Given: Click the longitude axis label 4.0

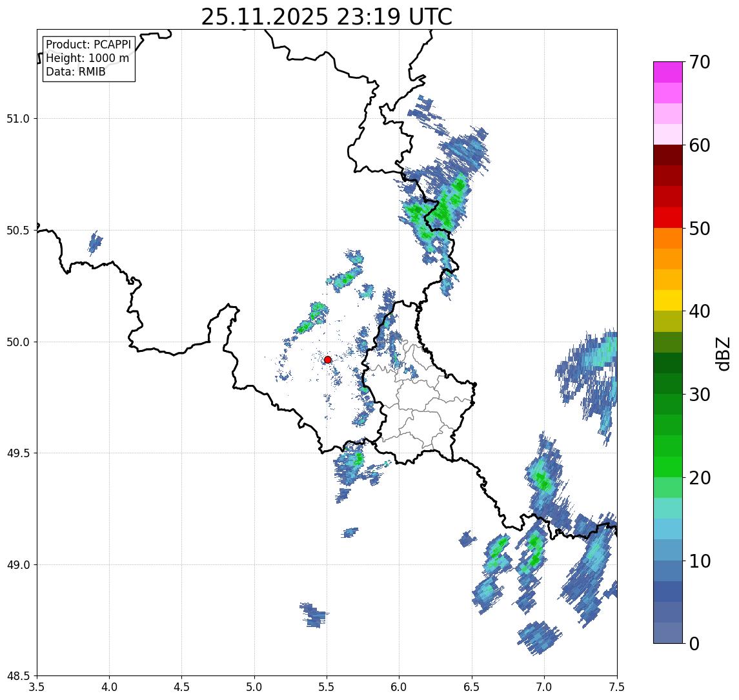Looking at the screenshot, I should [x=109, y=687].
